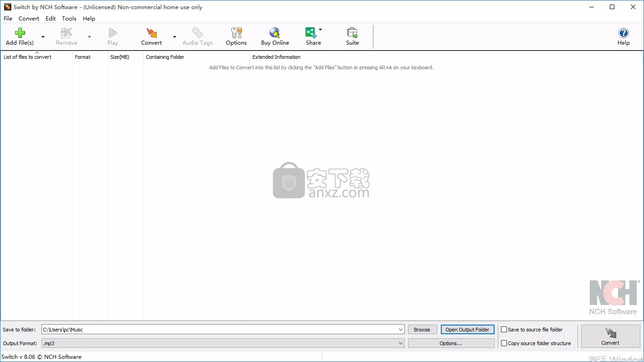Click the Play toolbar button

[x=112, y=36]
